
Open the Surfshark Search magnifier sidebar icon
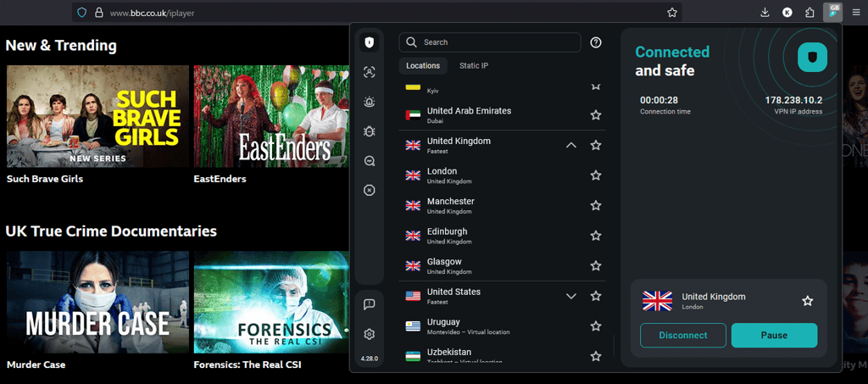(x=370, y=161)
